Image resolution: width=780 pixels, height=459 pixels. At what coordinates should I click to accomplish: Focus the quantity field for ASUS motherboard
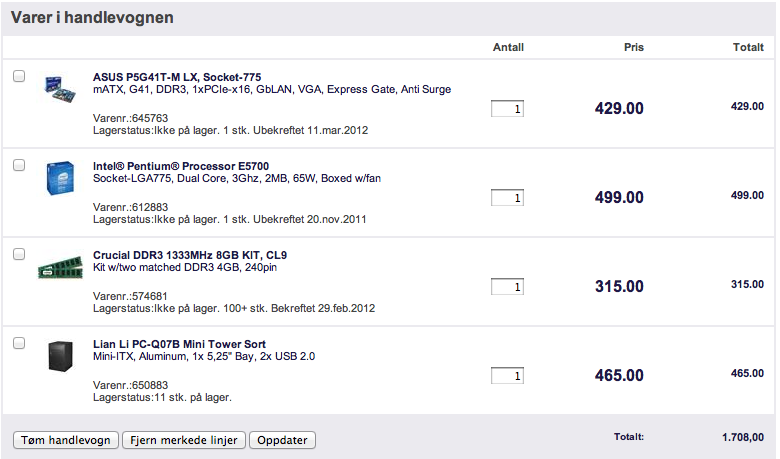pyautogui.click(x=507, y=108)
